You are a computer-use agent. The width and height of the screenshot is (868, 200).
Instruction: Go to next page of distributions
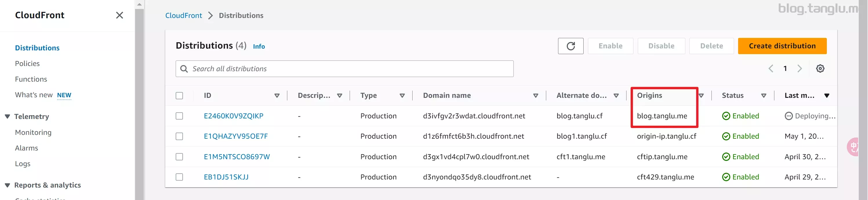click(800, 69)
